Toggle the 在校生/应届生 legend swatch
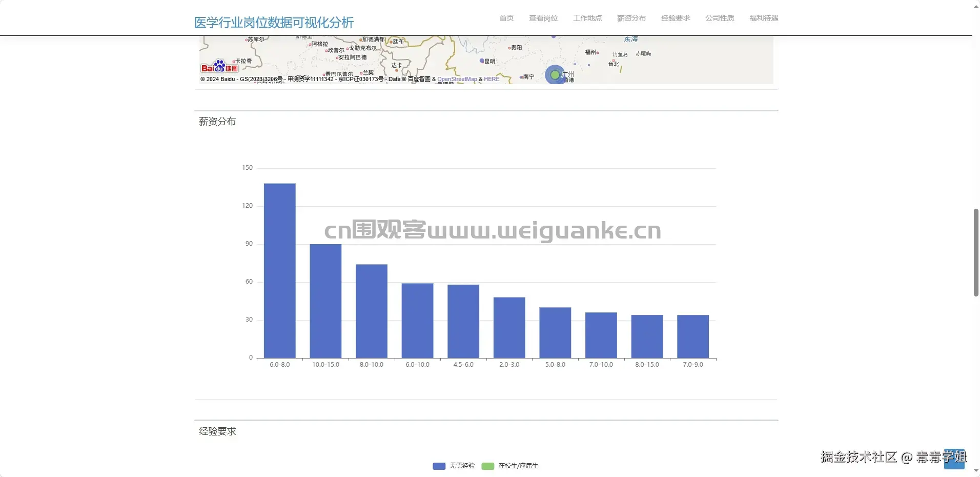This screenshot has height=477, width=980. (487, 466)
